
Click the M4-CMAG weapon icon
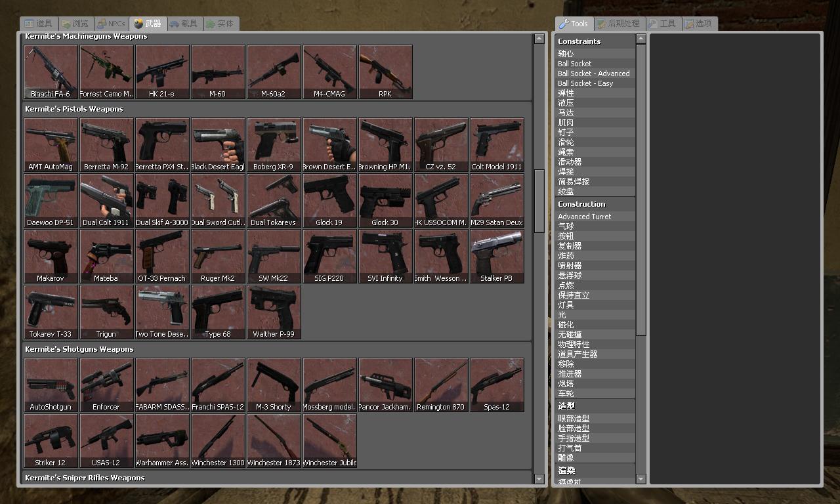tap(329, 72)
